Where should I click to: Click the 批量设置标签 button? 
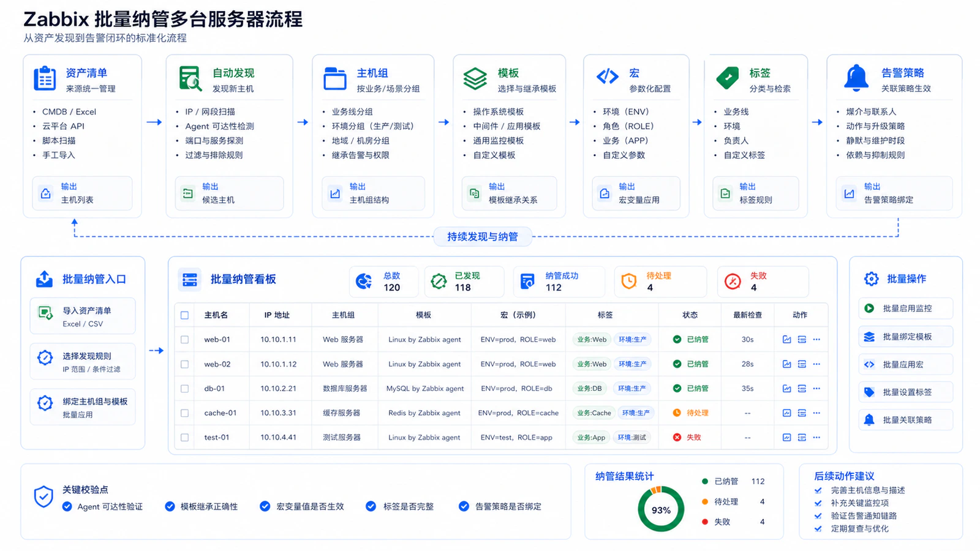[x=906, y=392]
